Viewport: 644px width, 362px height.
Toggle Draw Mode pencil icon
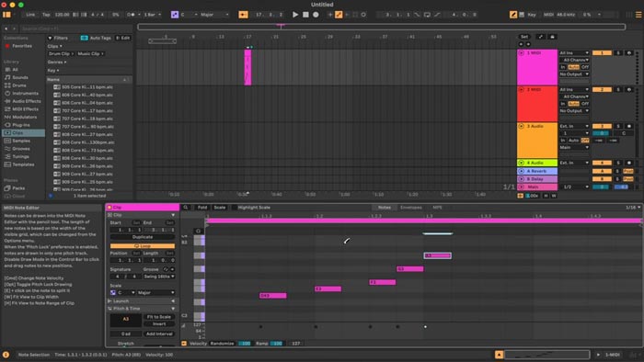tap(513, 15)
